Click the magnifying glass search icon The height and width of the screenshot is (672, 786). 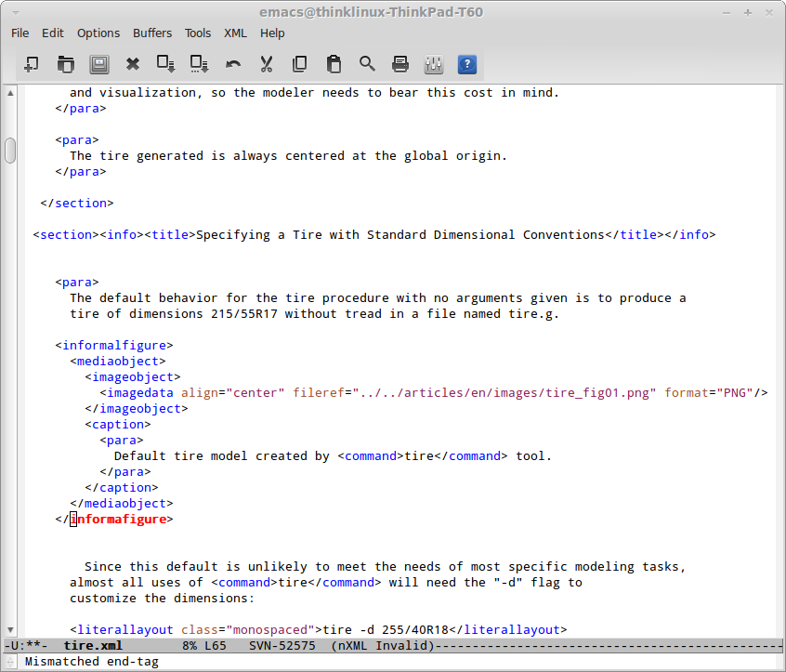(367, 64)
